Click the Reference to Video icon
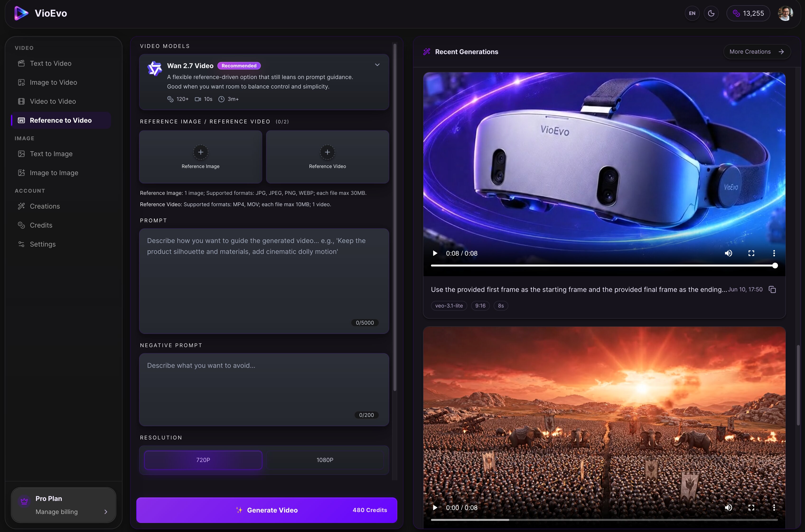Screen dimensions: 805x532 21,121
